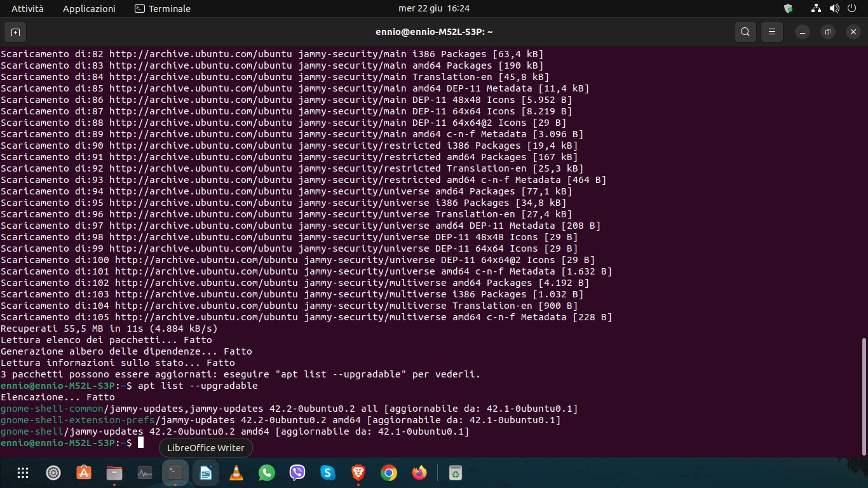The width and height of the screenshot is (868, 488).
Task: Click the terminal vertical scrollbar
Action: pos(864,396)
